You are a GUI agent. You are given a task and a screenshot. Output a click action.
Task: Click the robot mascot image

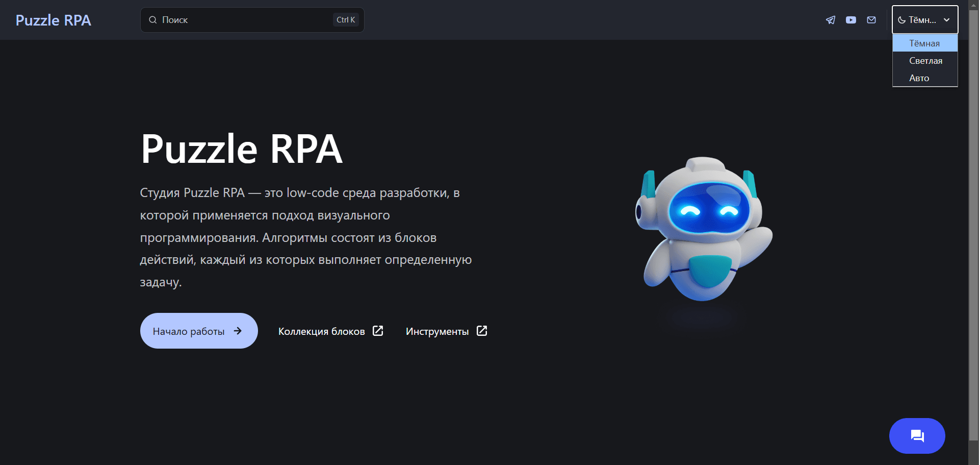pyautogui.click(x=704, y=230)
